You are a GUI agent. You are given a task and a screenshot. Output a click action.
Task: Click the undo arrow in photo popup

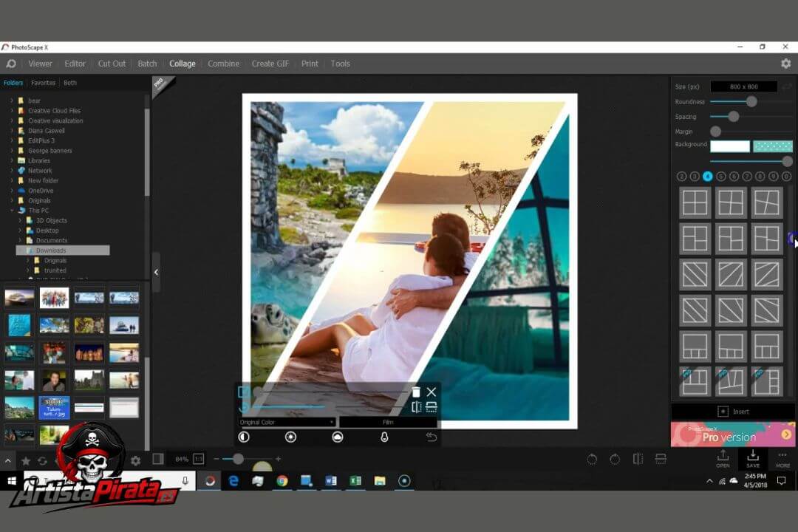click(x=431, y=437)
